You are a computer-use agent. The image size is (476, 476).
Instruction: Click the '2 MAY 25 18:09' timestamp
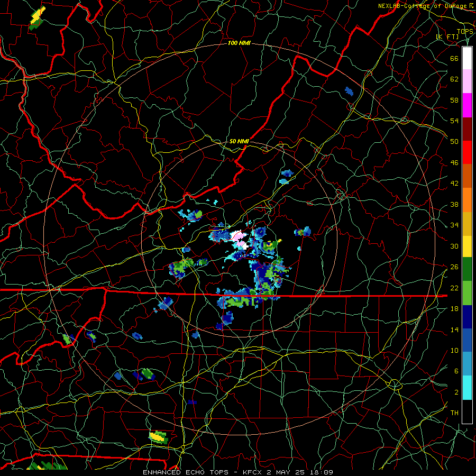coord(300,472)
